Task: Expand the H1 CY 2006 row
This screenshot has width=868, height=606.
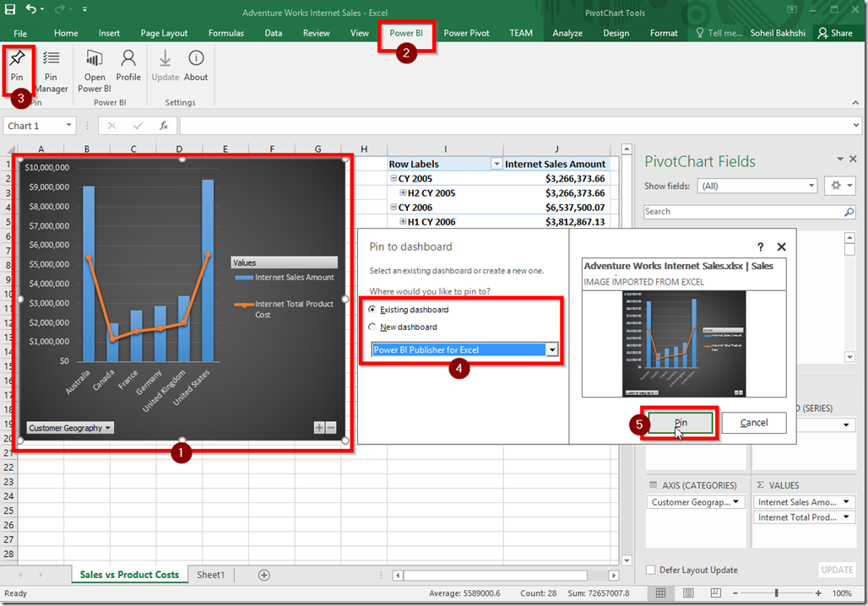Action: coord(403,221)
